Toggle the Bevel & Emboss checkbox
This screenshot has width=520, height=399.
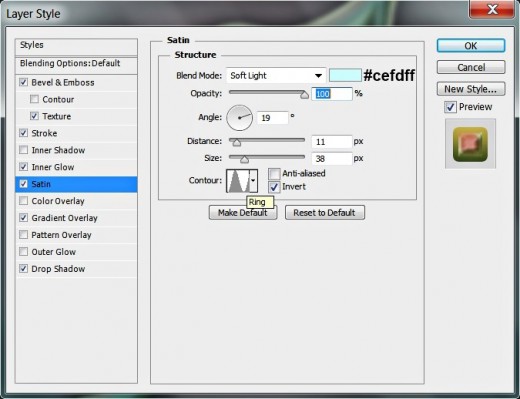[23, 82]
